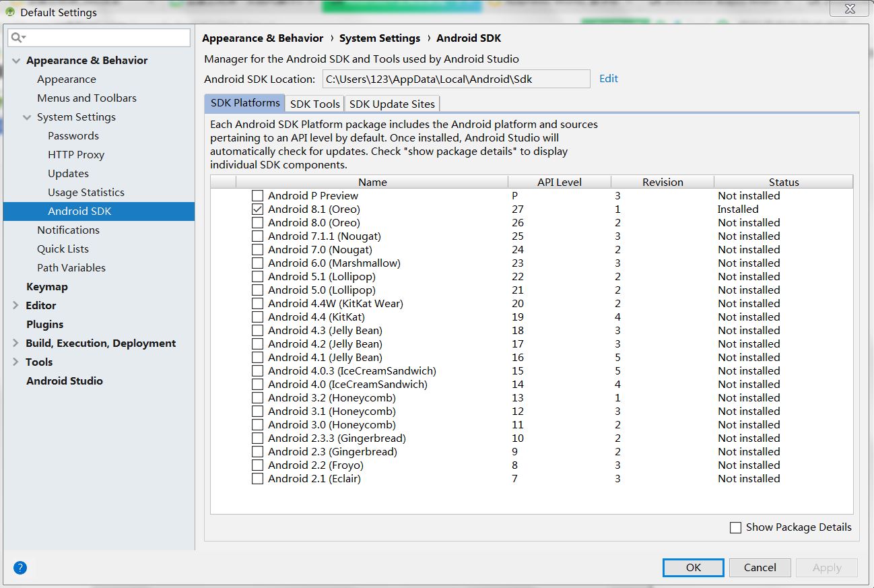Open HTTP Proxy settings
The width and height of the screenshot is (874, 588).
pyautogui.click(x=76, y=155)
